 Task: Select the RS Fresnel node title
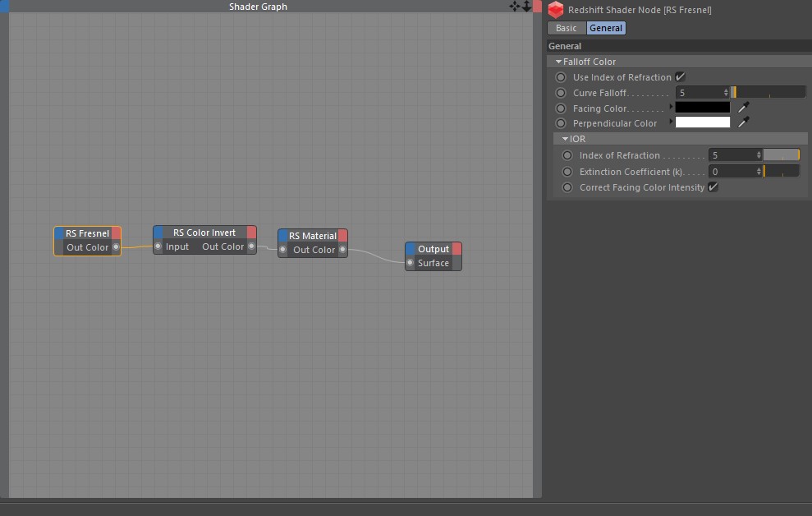(x=88, y=233)
